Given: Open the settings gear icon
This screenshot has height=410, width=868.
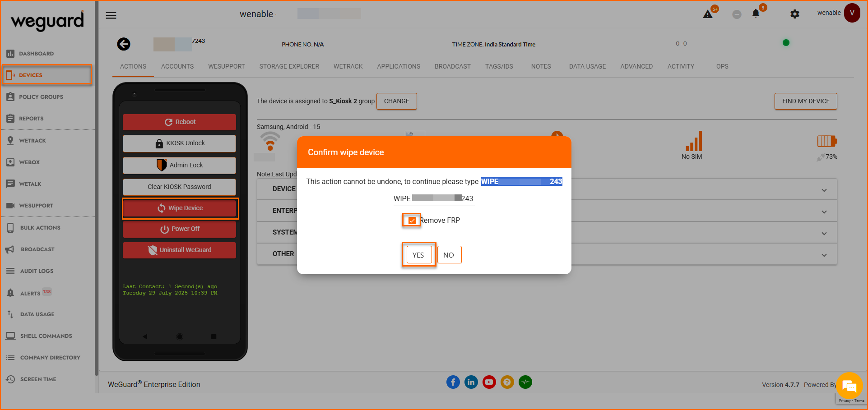Looking at the screenshot, I should (x=795, y=14).
